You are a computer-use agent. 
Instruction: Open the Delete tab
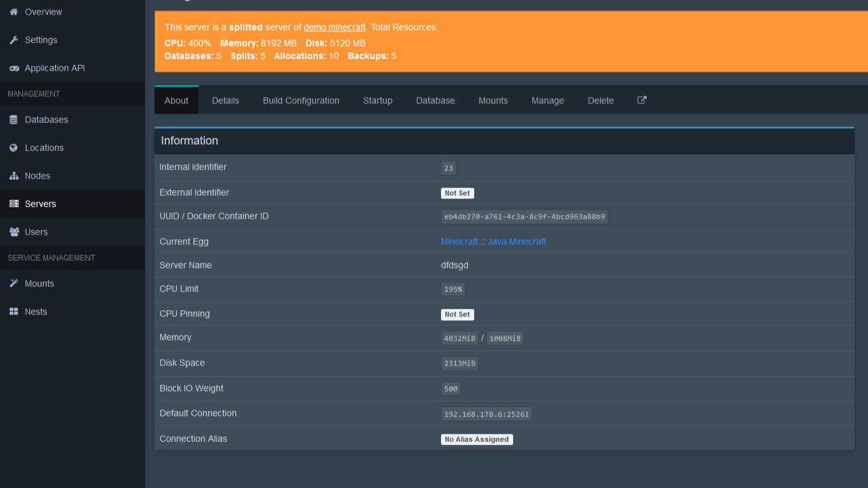point(601,101)
